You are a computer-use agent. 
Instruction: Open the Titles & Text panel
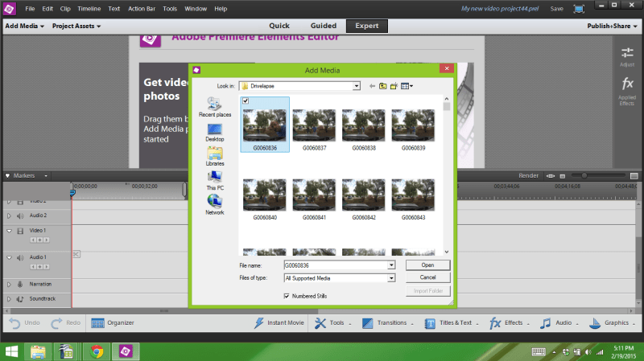point(452,323)
